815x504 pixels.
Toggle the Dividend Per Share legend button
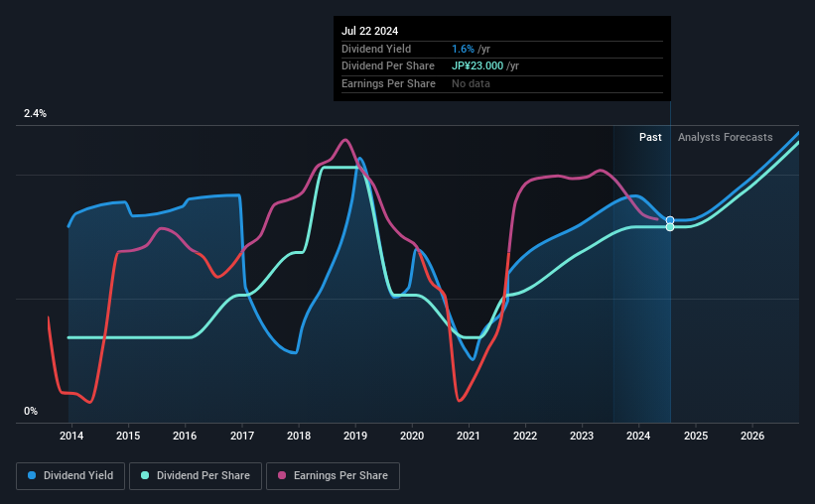click(x=196, y=476)
